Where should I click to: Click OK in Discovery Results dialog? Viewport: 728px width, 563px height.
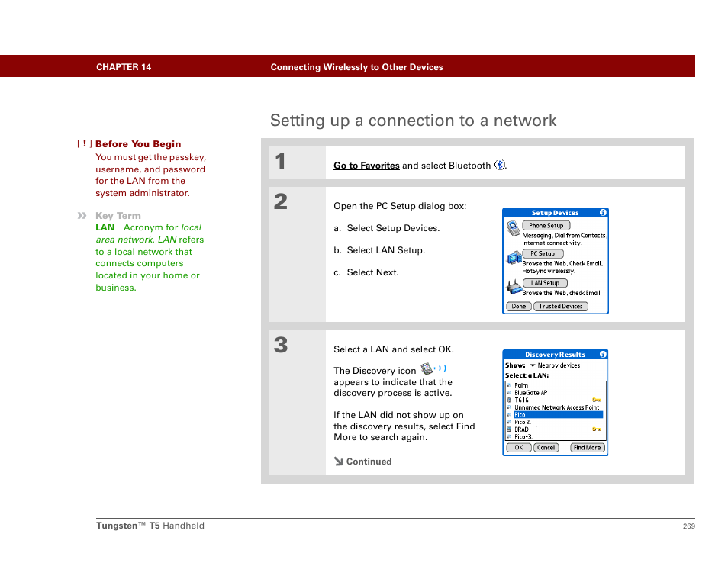tap(519, 448)
